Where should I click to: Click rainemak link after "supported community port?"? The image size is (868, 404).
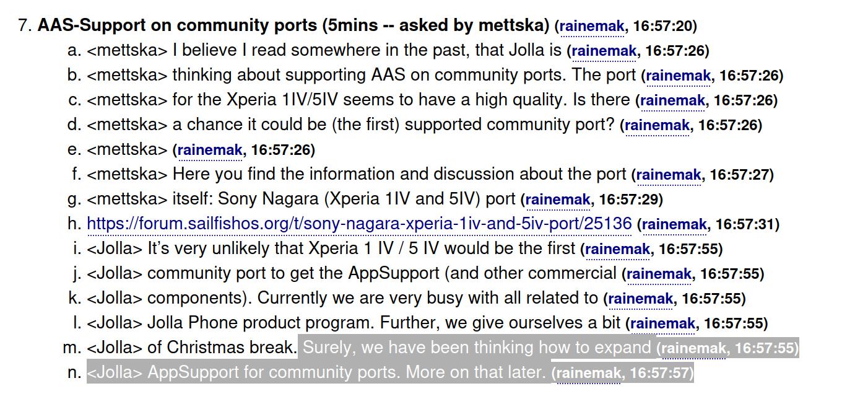657,125
